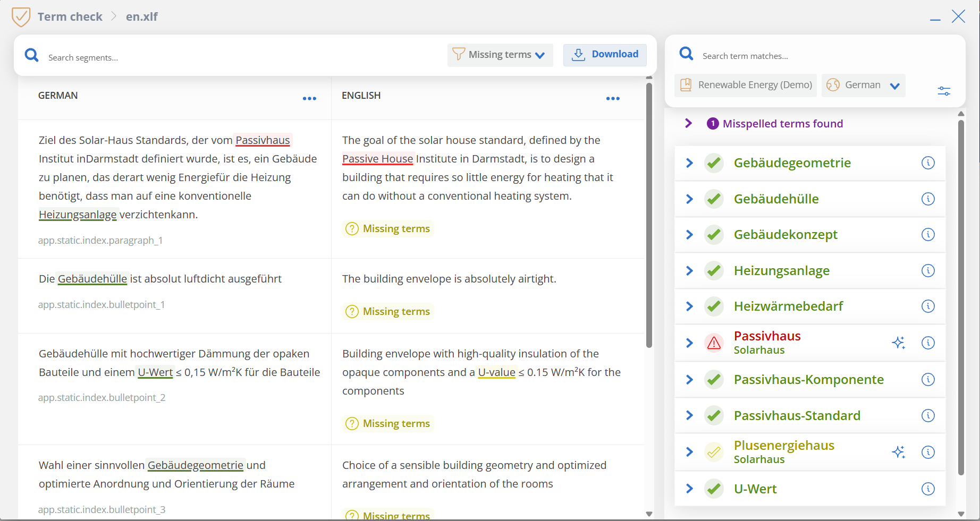Show info for Gebäudekonzept term
This screenshot has width=980, height=521.
[928, 235]
